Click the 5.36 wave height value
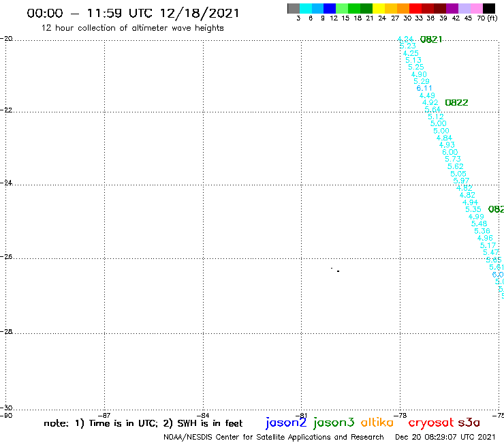 pyautogui.click(x=482, y=231)
